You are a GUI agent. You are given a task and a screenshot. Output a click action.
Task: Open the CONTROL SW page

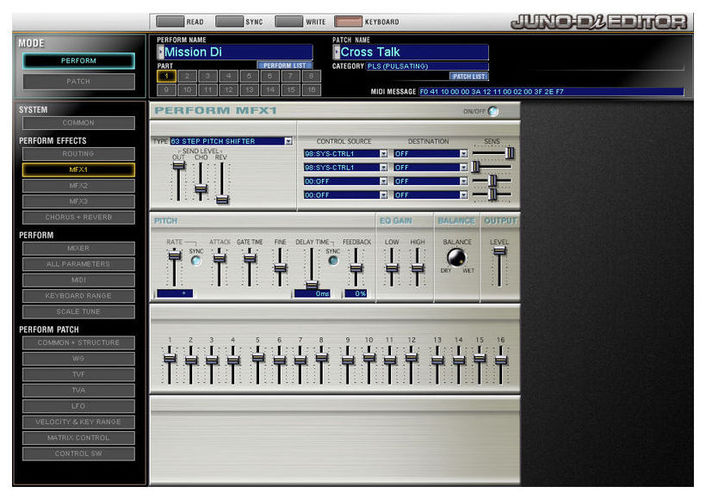coord(78,453)
